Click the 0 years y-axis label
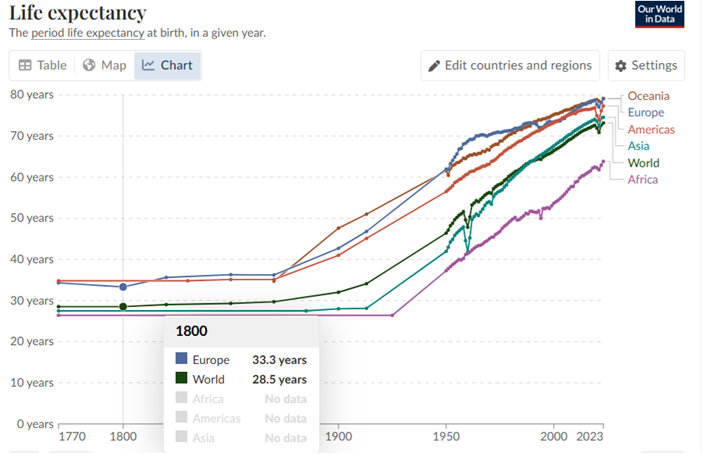704x454 pixels. click(35, 424)
